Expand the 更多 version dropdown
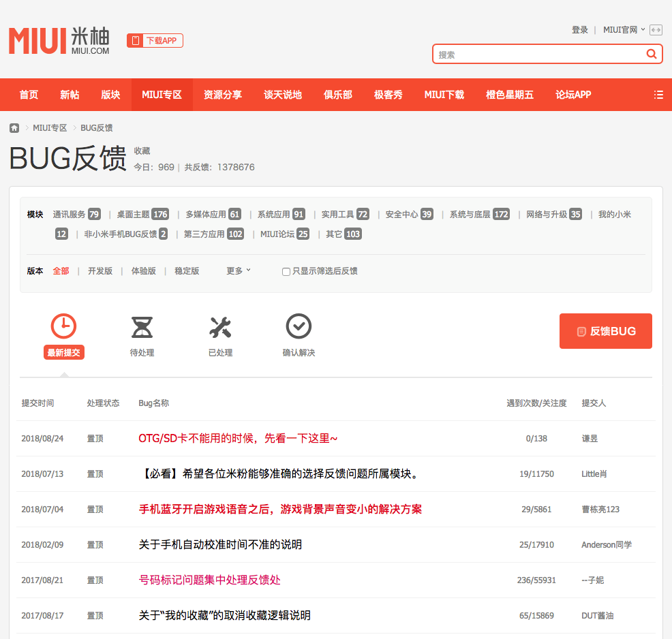Screen dimensions: 672x639 [x=239, y=270]
